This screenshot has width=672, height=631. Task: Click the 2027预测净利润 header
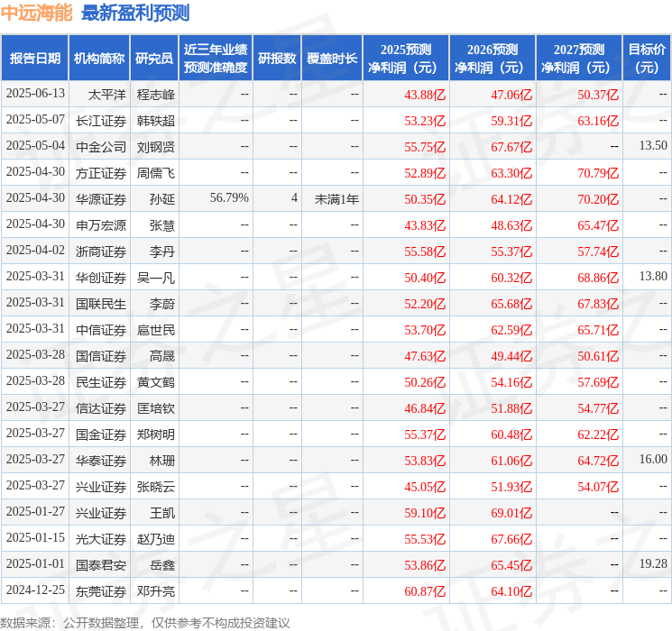579,59
